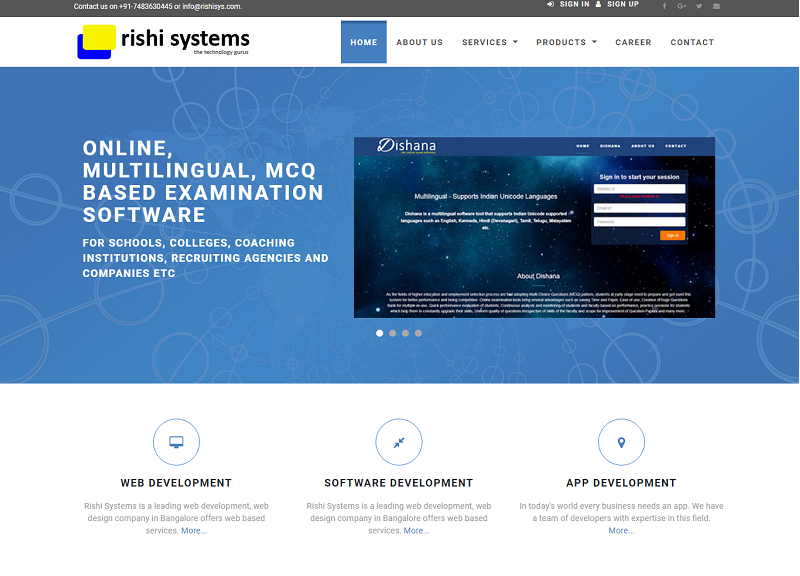Click the phone number +91-7483630445
The height and width of the screenshot is (576, 800).
pos(145,7)
